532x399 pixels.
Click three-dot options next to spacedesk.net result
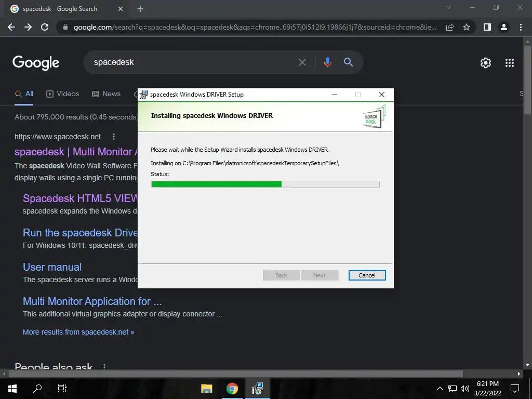tap(114, 137)
